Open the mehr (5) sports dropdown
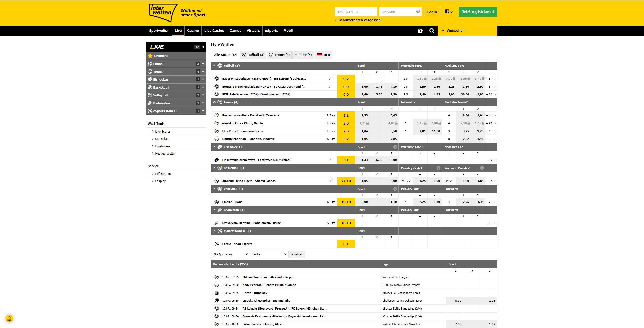 click(303, 55)
